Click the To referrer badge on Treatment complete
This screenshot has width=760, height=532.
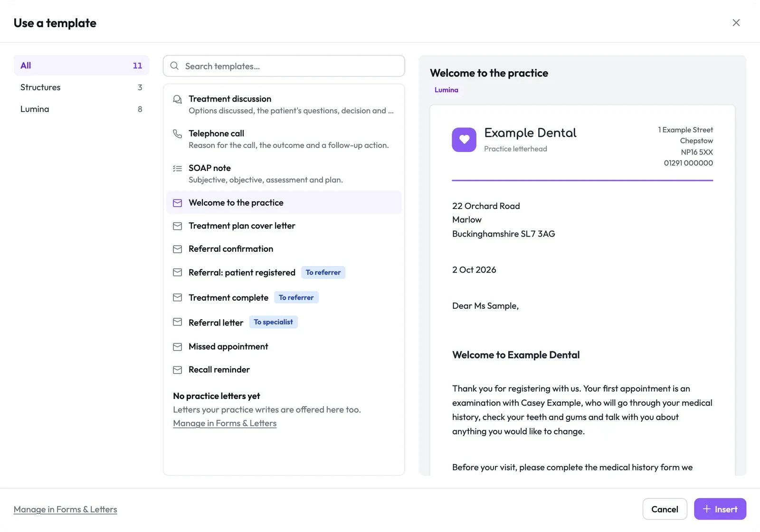coord(296,297)
